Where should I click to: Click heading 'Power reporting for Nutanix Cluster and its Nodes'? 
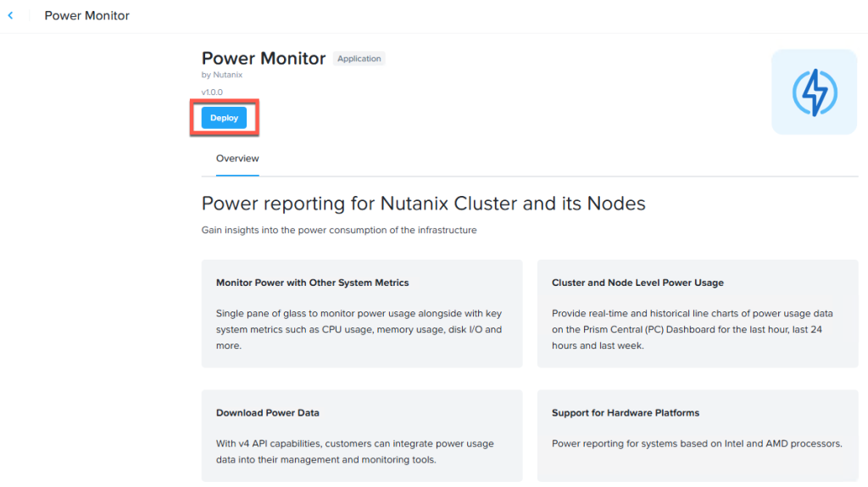tap(424, 204)
